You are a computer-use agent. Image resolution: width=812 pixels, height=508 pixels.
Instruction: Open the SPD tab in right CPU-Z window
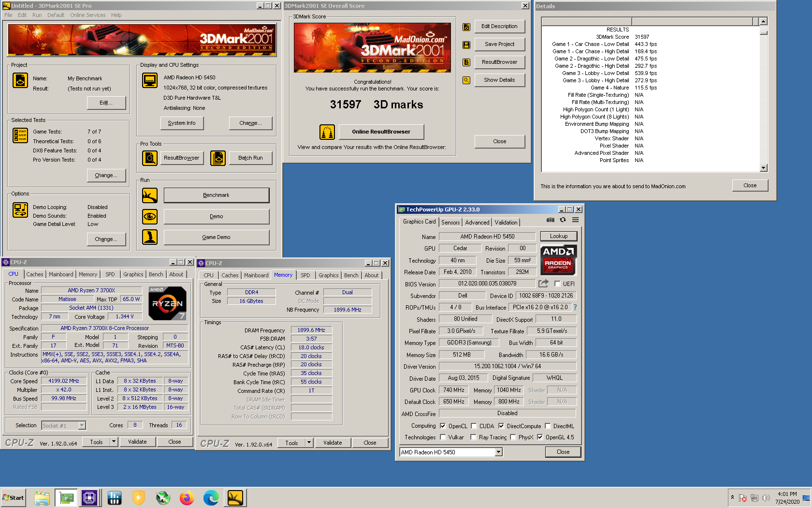(305, 275)
